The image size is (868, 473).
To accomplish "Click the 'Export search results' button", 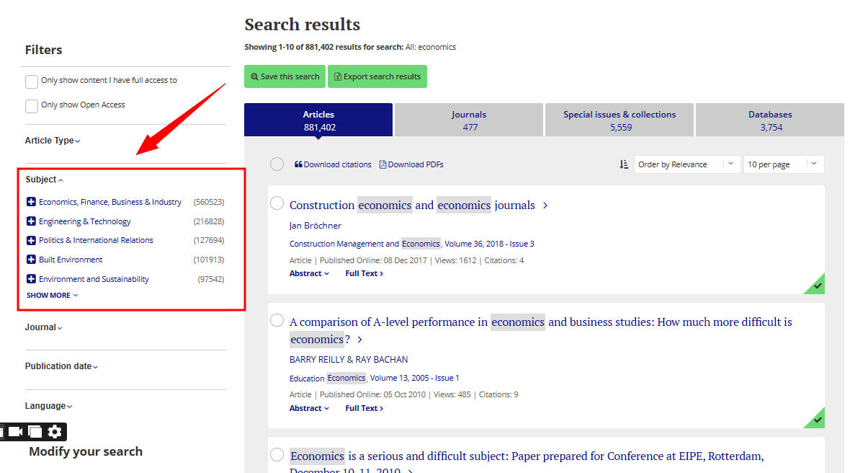I will point(377,76).
